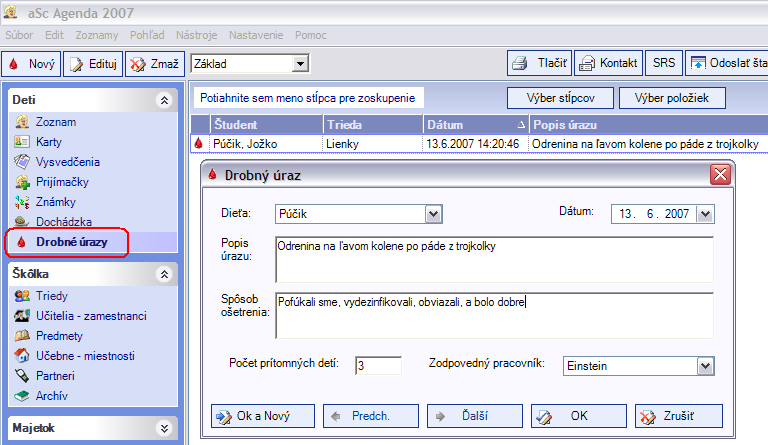Click the Predmety book icon
The width and height of the screenshot is (768, 445).
22,336
